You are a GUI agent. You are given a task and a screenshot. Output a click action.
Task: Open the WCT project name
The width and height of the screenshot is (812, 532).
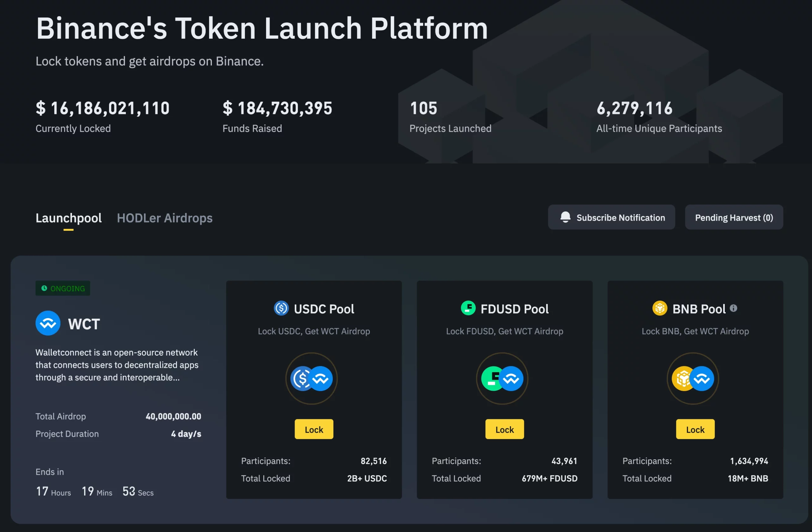[84, 324]
